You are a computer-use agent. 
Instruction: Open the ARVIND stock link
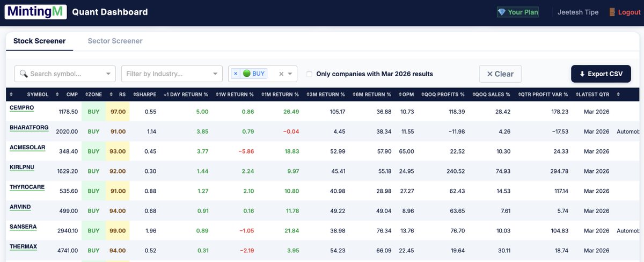click(x=20, y=207)
